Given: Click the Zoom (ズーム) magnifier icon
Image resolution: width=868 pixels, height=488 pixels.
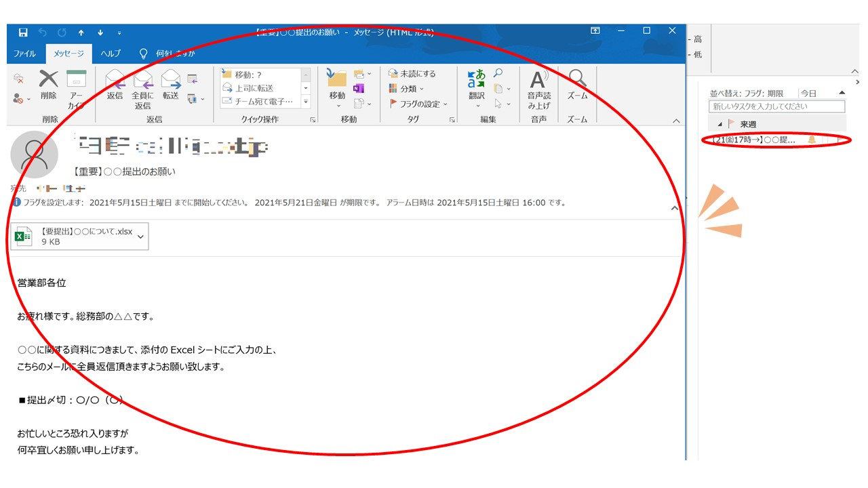Looking at the screenshot, I should (x=577, y=81).
